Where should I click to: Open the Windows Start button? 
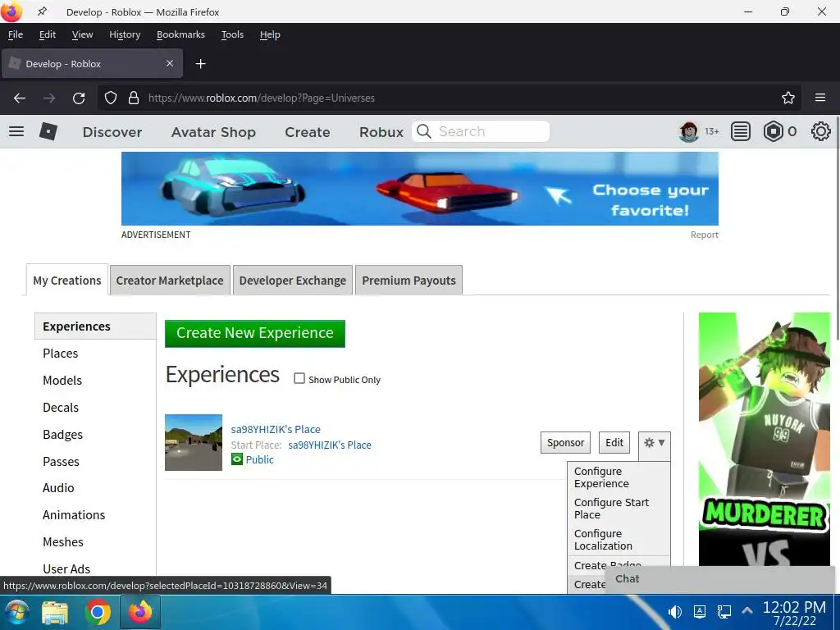16,613
